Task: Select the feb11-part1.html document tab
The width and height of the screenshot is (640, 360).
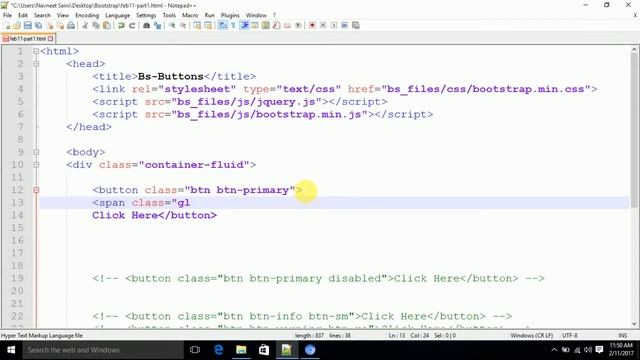Action: [28, 39]
